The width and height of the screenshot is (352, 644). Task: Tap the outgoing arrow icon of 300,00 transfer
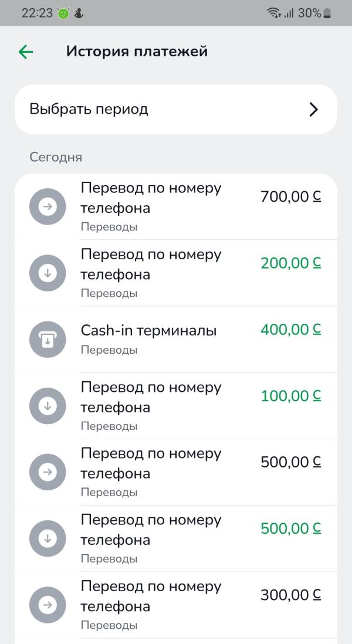pyautogui.click(x=48, y=605)
